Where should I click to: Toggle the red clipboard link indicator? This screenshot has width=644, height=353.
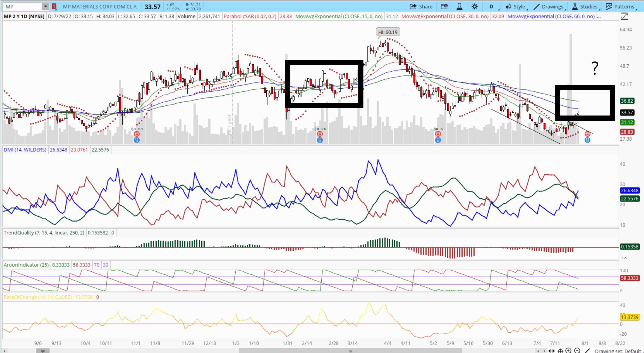(54, 7)
